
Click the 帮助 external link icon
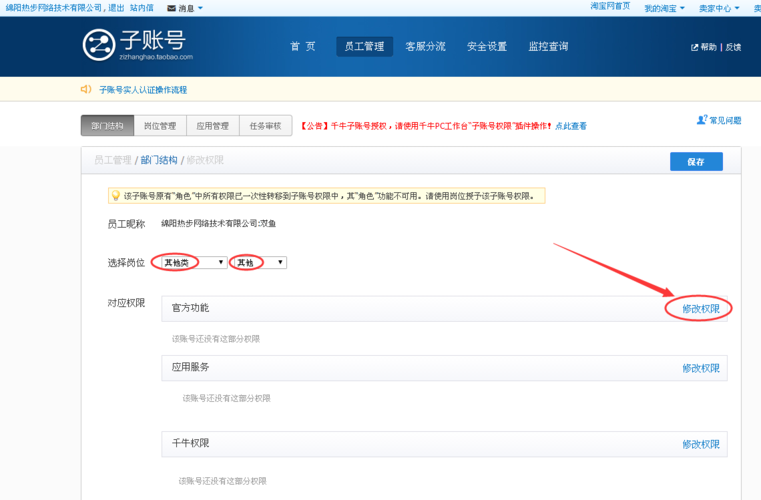click(695, 47)
